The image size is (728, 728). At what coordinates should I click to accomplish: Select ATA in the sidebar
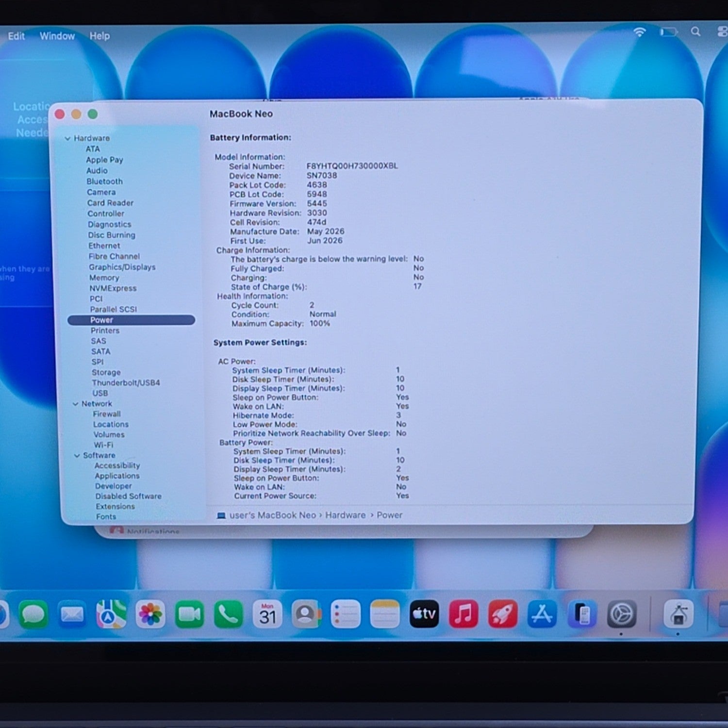point(93,149)
